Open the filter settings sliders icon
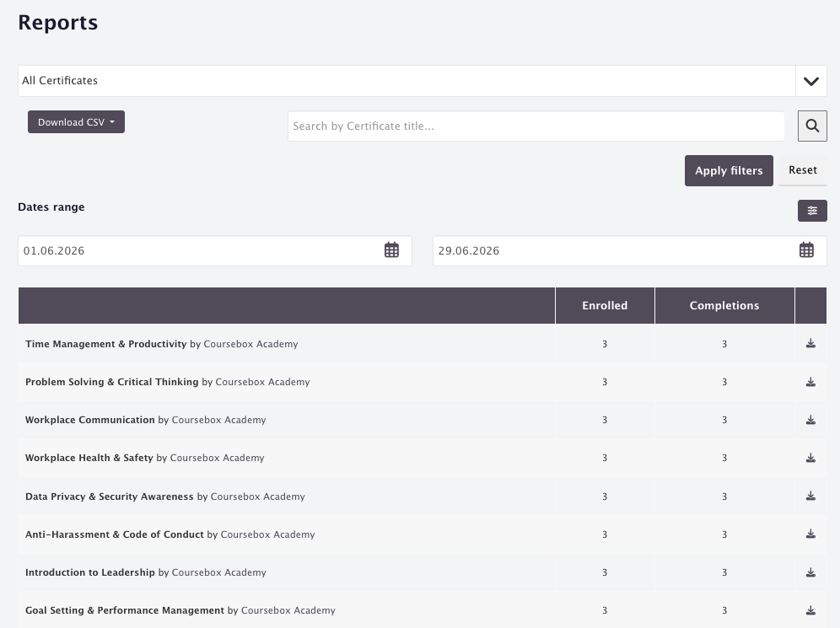 pos(812,211)
